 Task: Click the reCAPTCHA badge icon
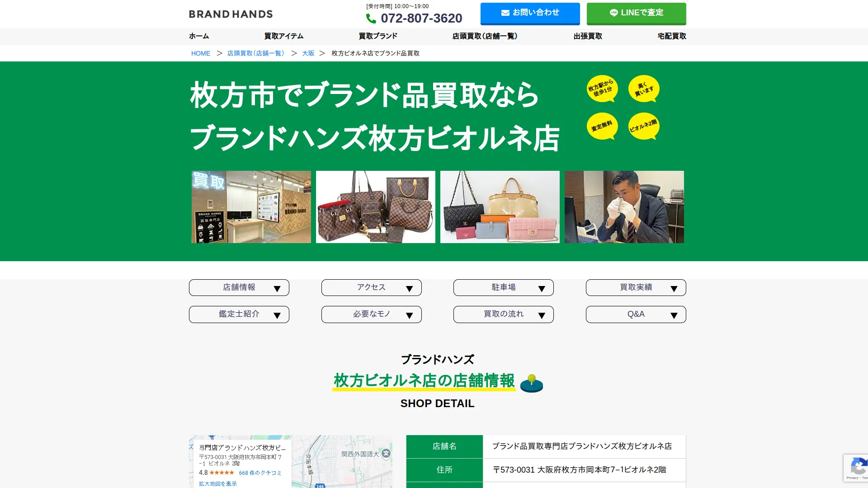pyautogui.click(x=859, y=466)
